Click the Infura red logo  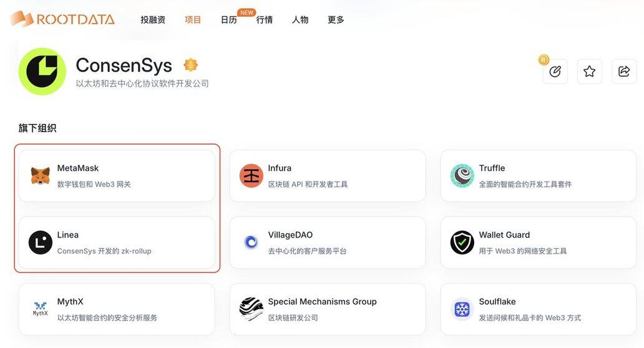pos(251,176)
